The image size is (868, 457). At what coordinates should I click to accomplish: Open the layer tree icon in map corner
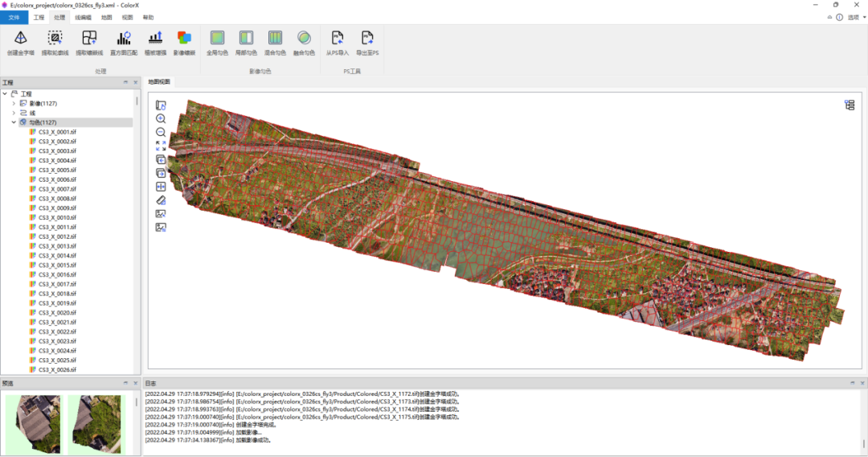850,105
